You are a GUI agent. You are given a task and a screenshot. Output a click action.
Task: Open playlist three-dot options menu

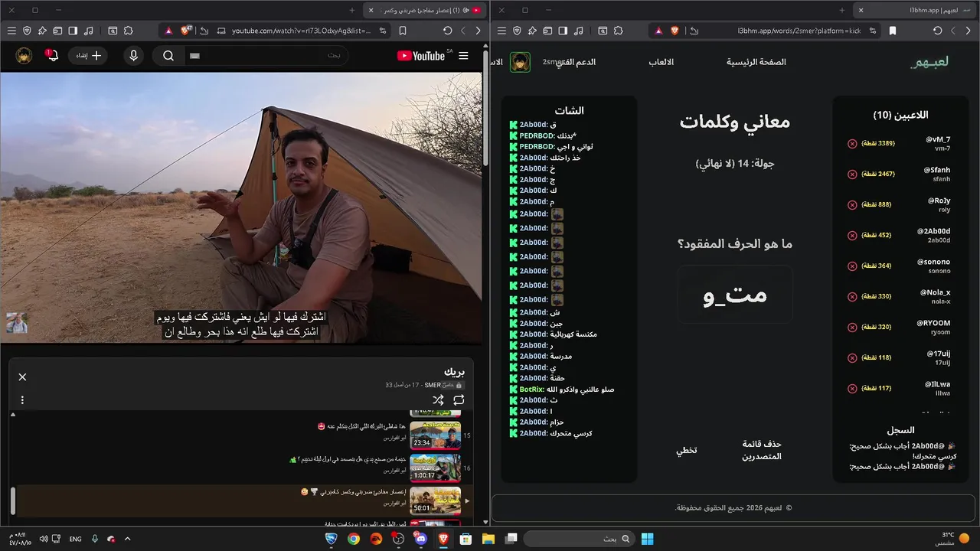coord(22,399)
